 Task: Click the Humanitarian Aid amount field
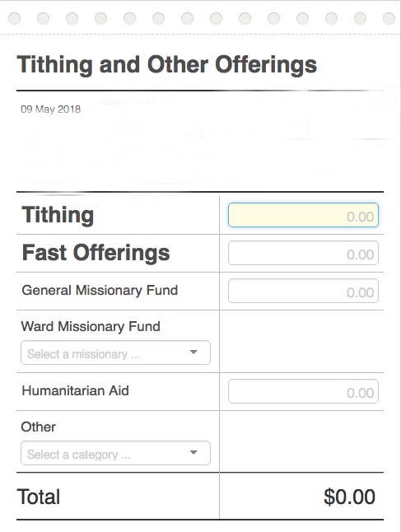click(303, 391)
